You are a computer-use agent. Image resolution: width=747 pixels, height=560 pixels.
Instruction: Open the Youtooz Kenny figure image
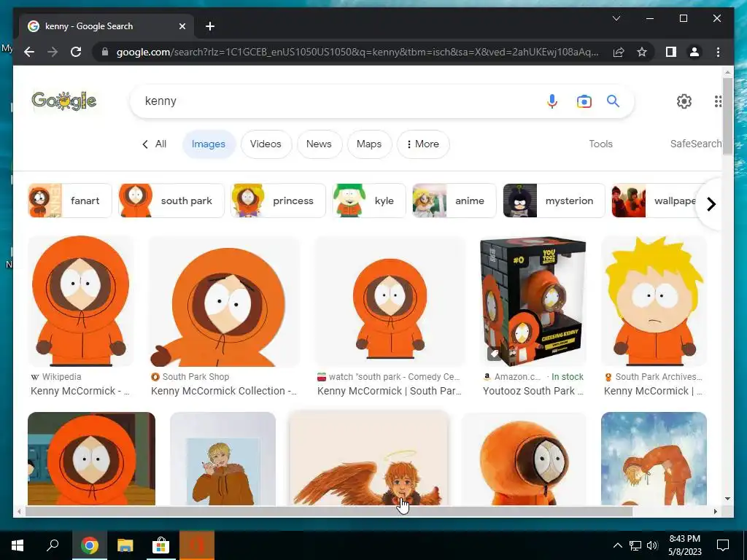pyautogui.click(x=533, y=301)
